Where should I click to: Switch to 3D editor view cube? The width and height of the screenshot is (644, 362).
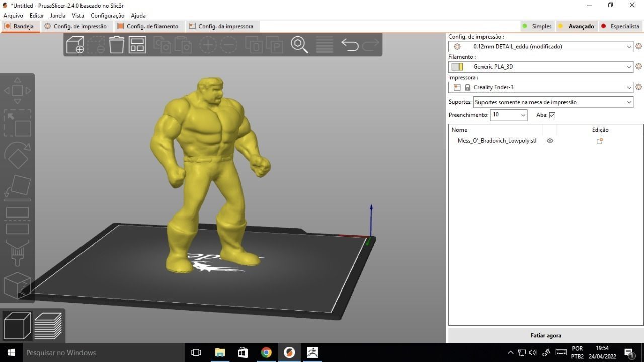(17, 325)
